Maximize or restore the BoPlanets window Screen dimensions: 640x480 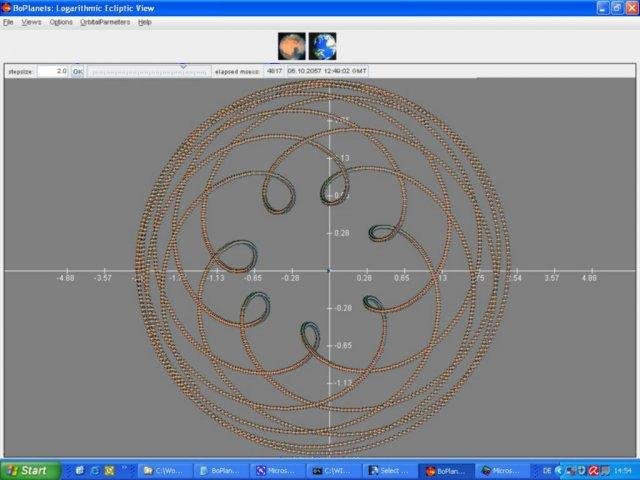click(616, 7)
